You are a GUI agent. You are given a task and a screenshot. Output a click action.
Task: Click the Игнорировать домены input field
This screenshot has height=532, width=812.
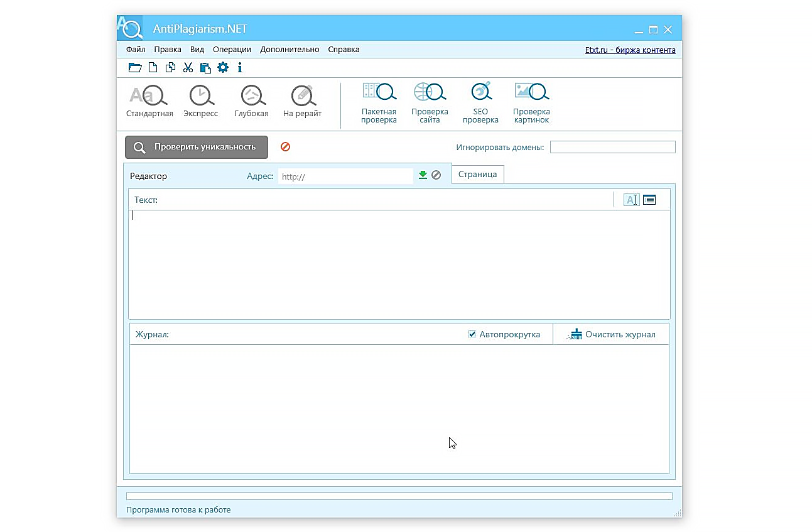tap(613, 147)
